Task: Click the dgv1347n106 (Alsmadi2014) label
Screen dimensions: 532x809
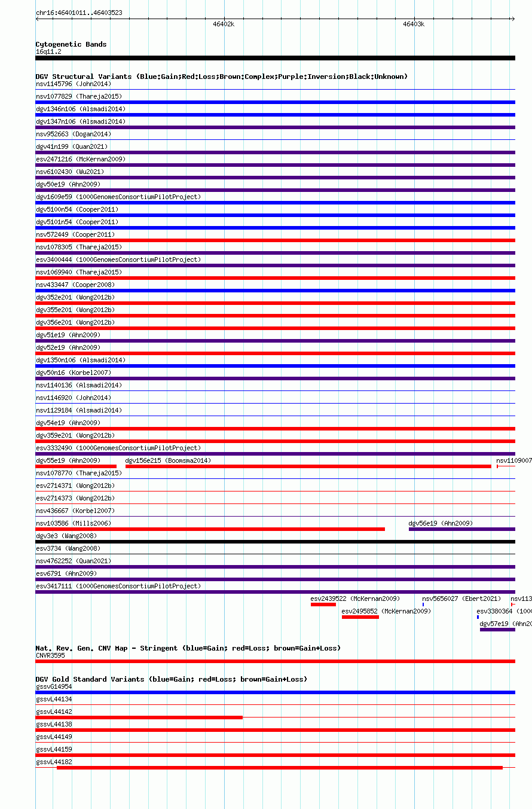Action: click(81, 121)
